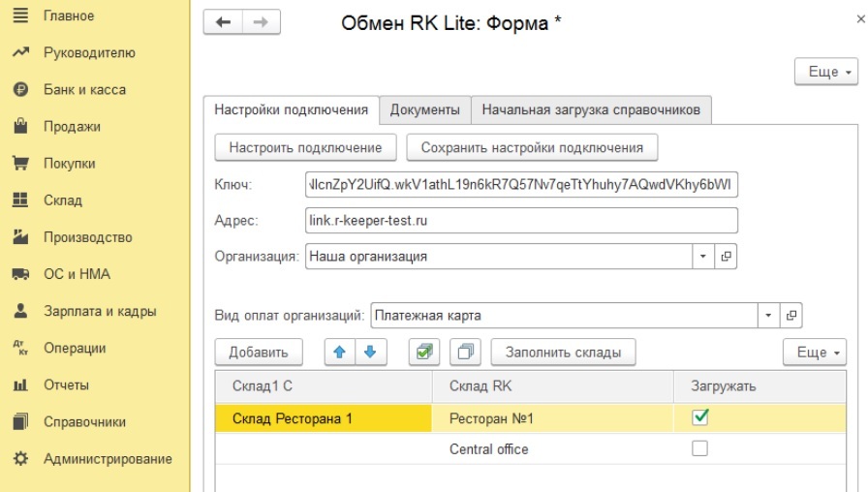Open Начальная загрузка справочников tab
Viewport: 868px width, 492px height.
[591, 109]
